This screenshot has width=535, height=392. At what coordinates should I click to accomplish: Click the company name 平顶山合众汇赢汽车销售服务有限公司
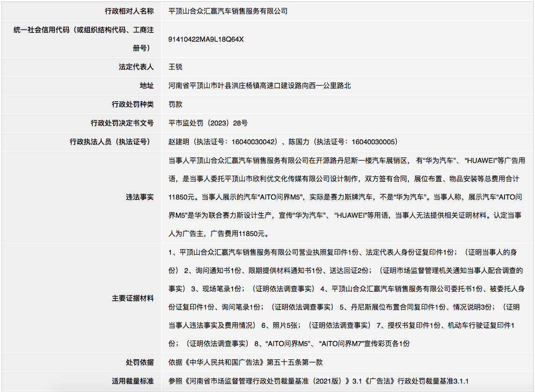(228, 11)
